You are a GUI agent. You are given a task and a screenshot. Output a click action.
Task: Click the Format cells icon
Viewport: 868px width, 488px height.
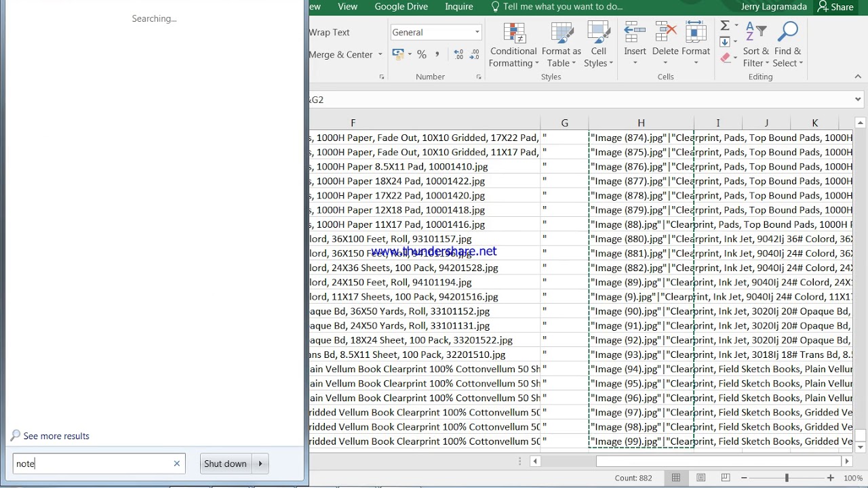pos(696,33)
